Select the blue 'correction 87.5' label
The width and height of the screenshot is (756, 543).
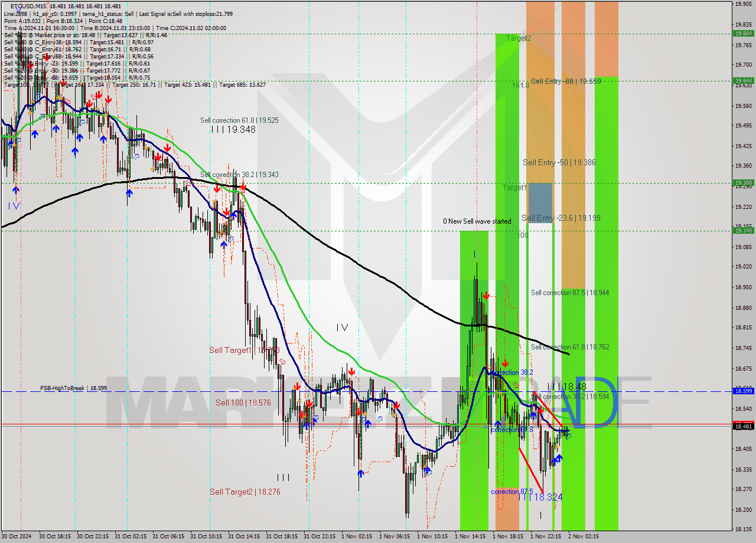click(512, 492)
